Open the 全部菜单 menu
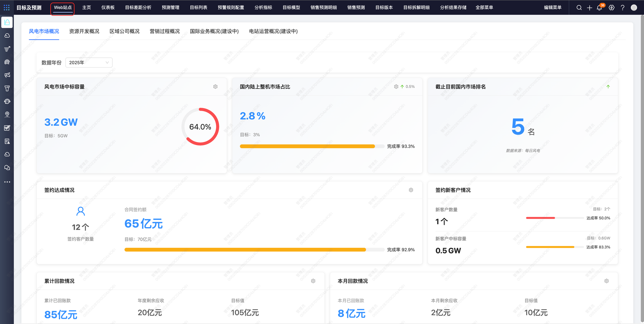 click(x=484, y=7)
